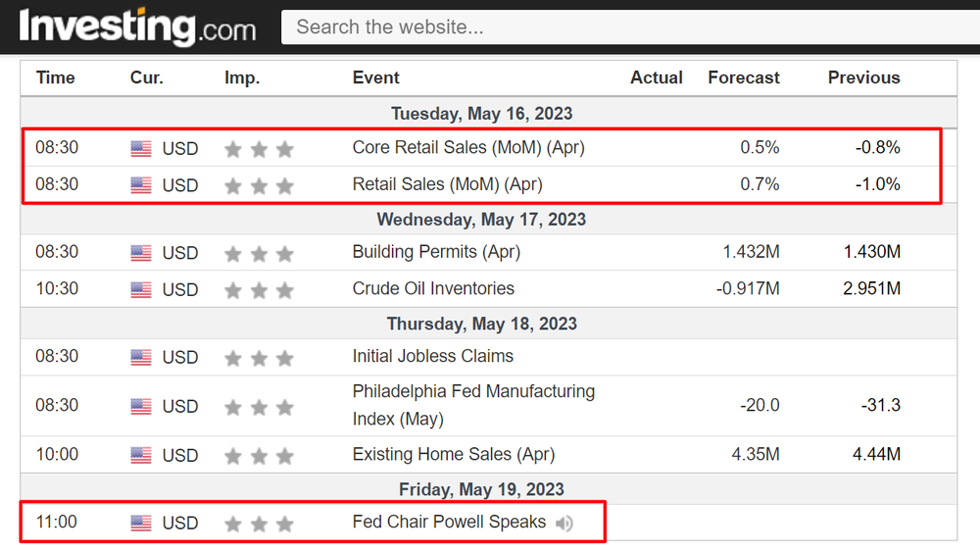
Task: Click importance stars for Crude Oil Inventories
Action: click(259, 290)
